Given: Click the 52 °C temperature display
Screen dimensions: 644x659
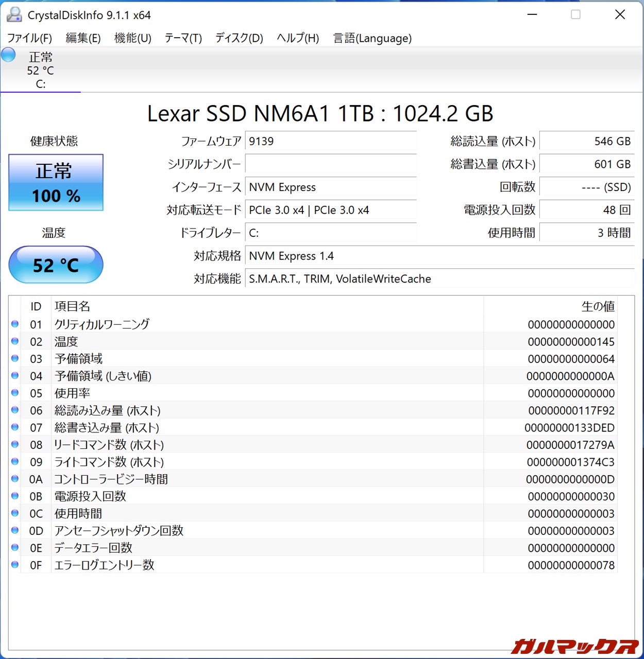Looking at the screenshot, I should coord(56,265).
